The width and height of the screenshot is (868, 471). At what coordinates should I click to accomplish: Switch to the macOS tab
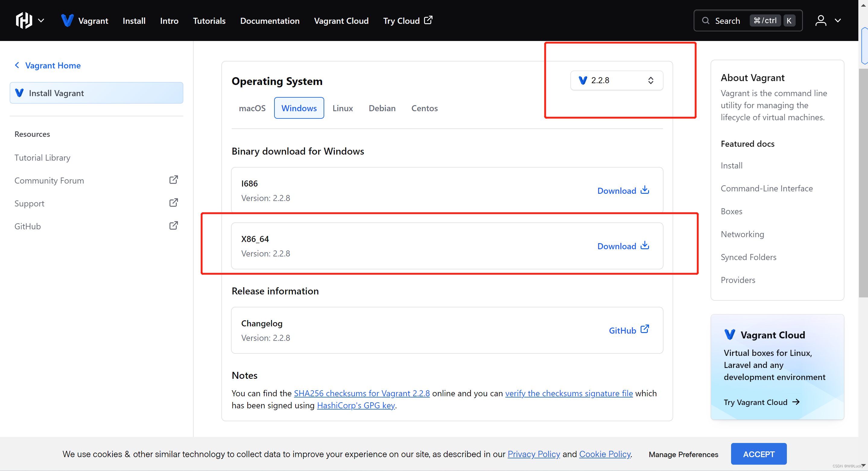pyautogui.click(x=252, y=108)
